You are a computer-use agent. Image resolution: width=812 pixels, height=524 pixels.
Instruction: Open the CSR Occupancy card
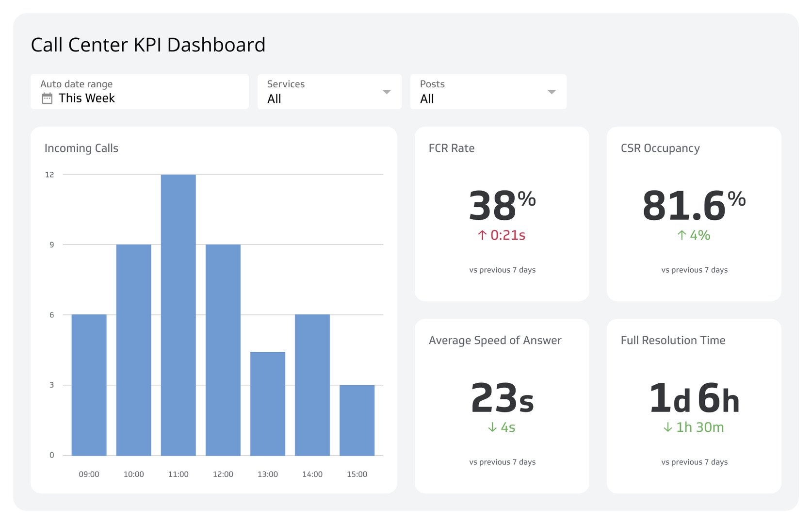[694, 213]
